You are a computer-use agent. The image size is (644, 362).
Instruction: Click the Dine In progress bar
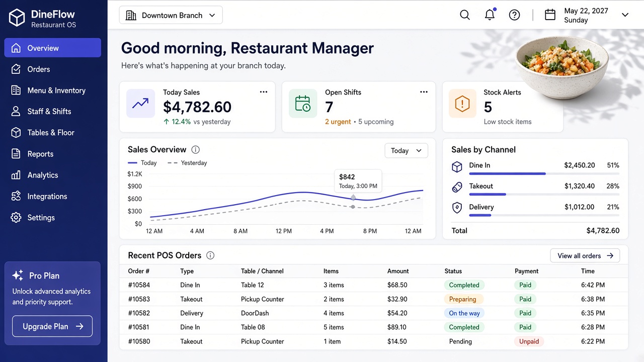point(544,173)
